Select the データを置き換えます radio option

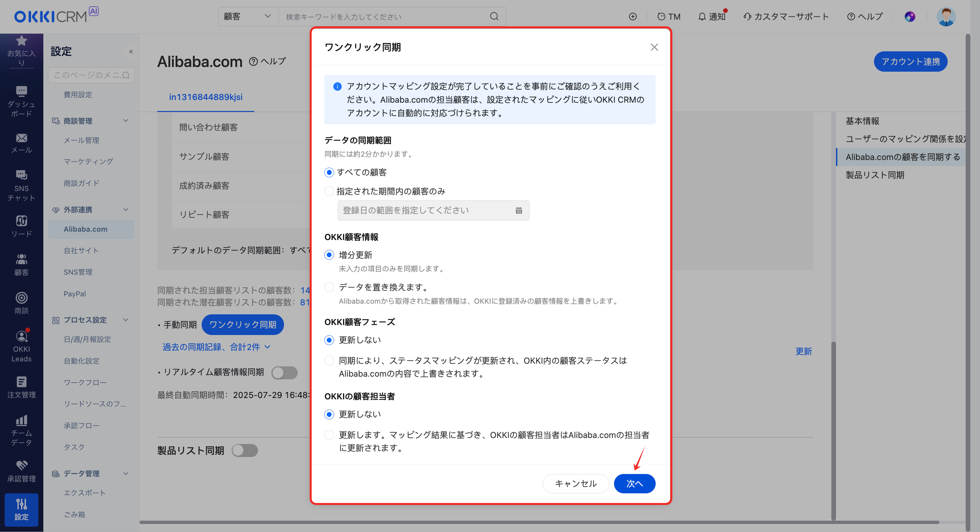point(329,287)
